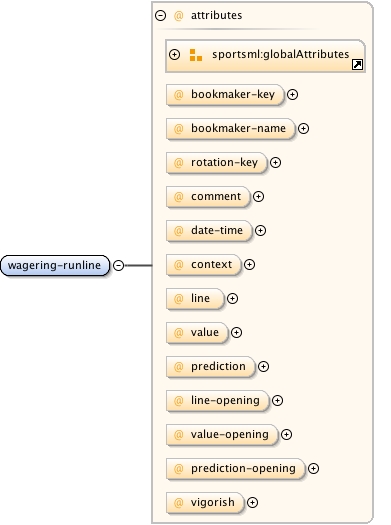
Task: Select the value-opening attribute box
Action: pyautogui.click(x=222, y=435)
